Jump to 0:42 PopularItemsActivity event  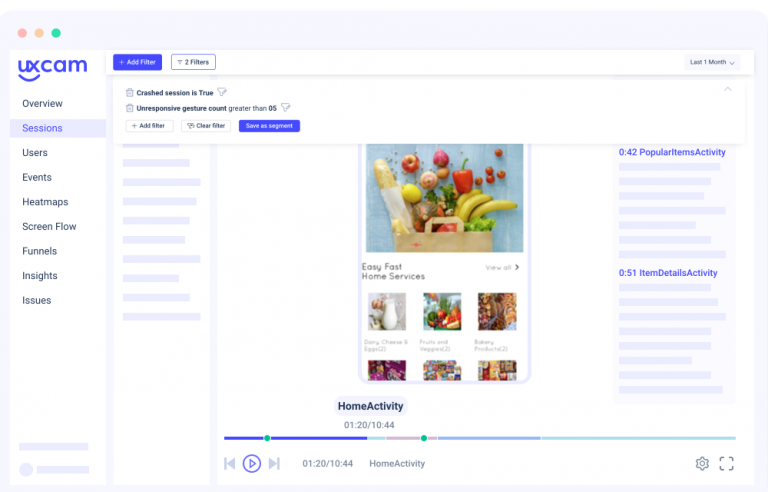[672, 152]
